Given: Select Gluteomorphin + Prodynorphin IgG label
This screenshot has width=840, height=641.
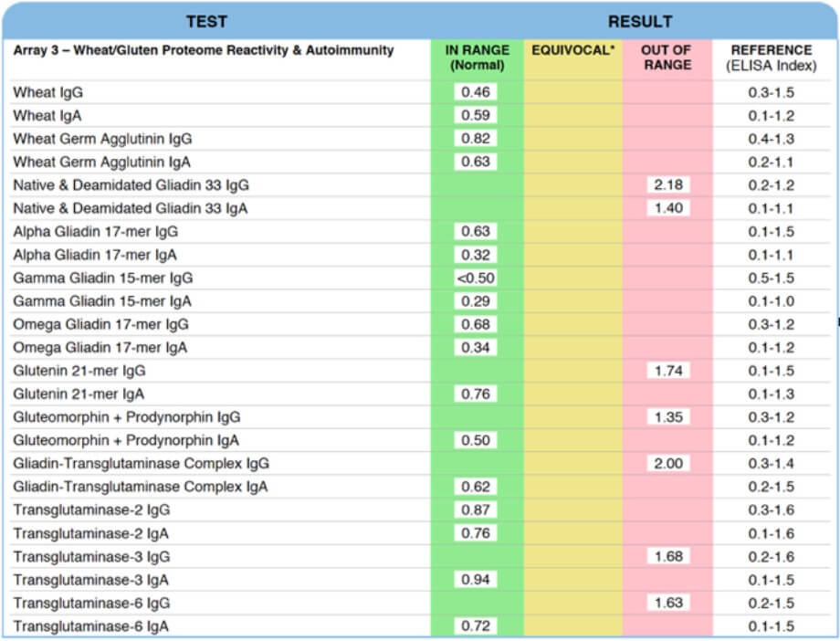Looking at the screenshot, I should [127, 417].
